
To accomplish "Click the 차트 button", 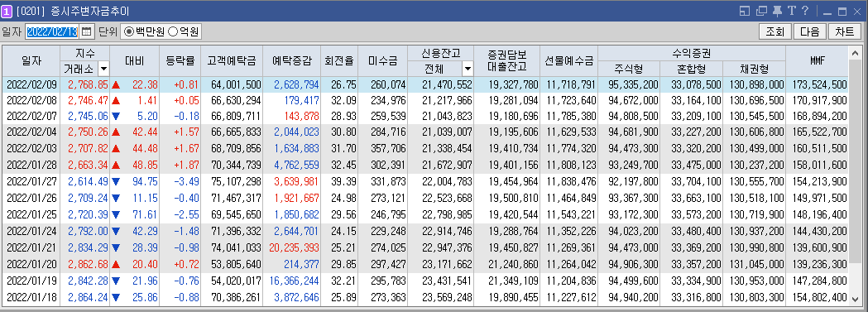I will click(845, 31).
